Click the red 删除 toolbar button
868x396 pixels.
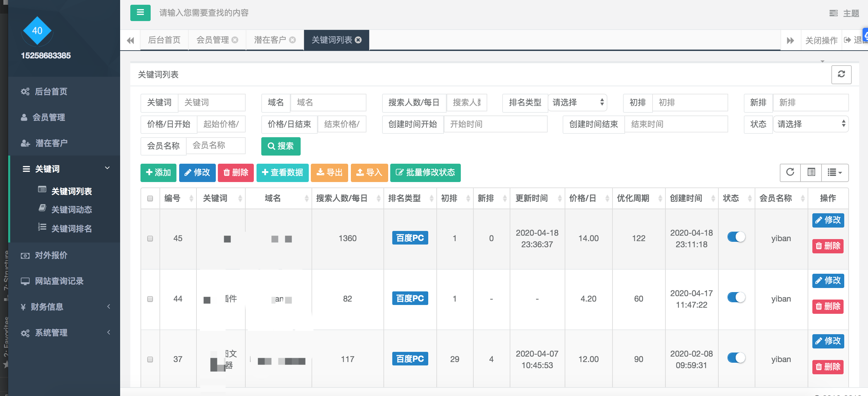pos(235,173)
